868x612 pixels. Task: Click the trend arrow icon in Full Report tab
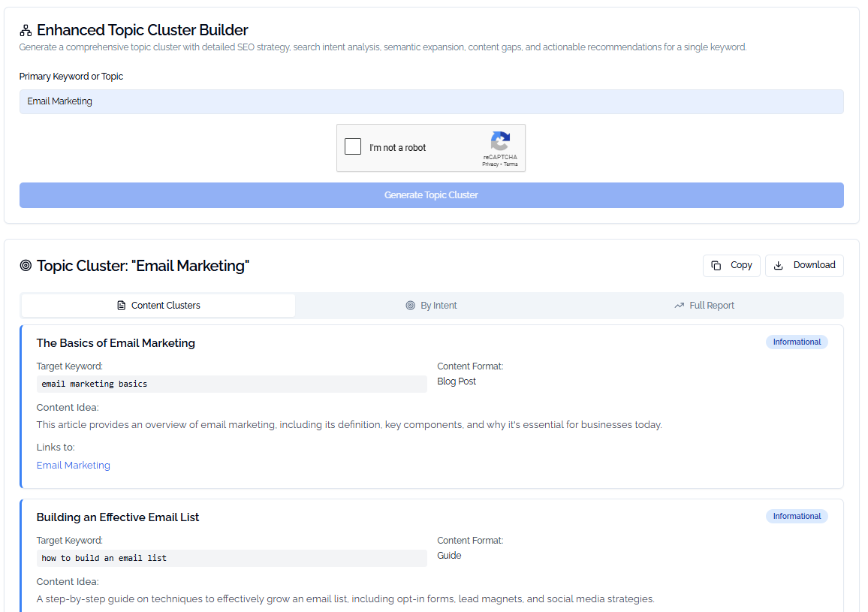(x=680, y=306)
